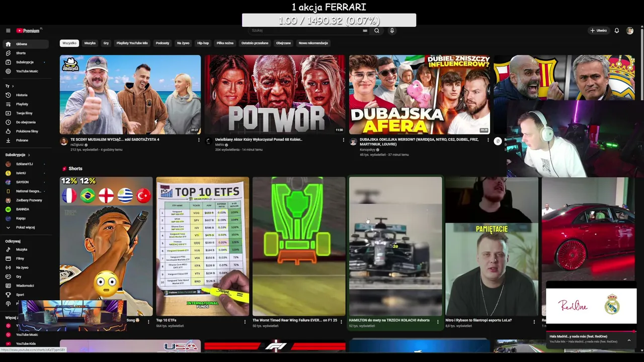644x362 pixels.
Task: Open notifications bell
Action: pyautogui.click(x=616, y=31)
